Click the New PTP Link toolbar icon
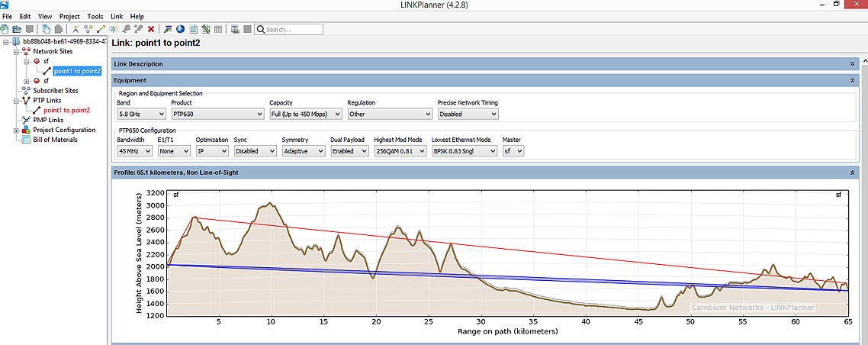 (x=101, y=29)
